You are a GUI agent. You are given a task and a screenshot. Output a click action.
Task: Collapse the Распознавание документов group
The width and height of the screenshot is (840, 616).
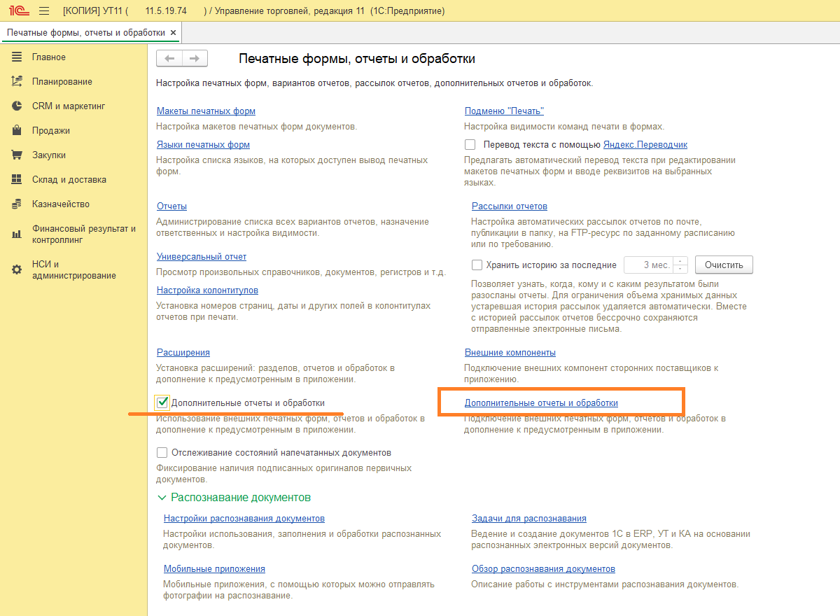(162, 498)
